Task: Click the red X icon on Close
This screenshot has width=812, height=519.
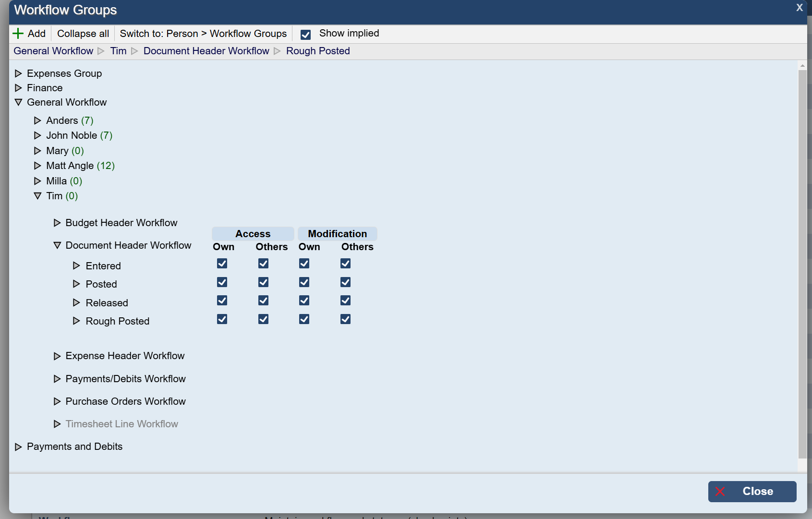Action: [x=720, y=491]
